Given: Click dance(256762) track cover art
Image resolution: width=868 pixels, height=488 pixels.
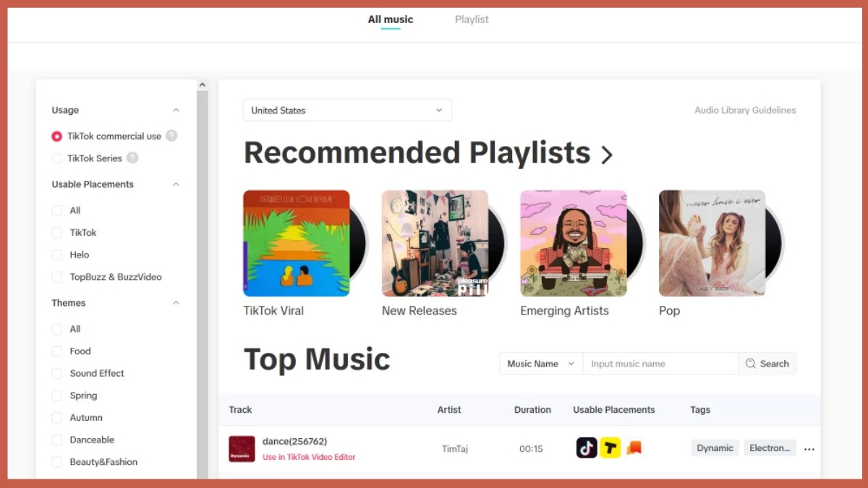Looking at the screenshot, I should pyautogui.click(x=242, y=449).
